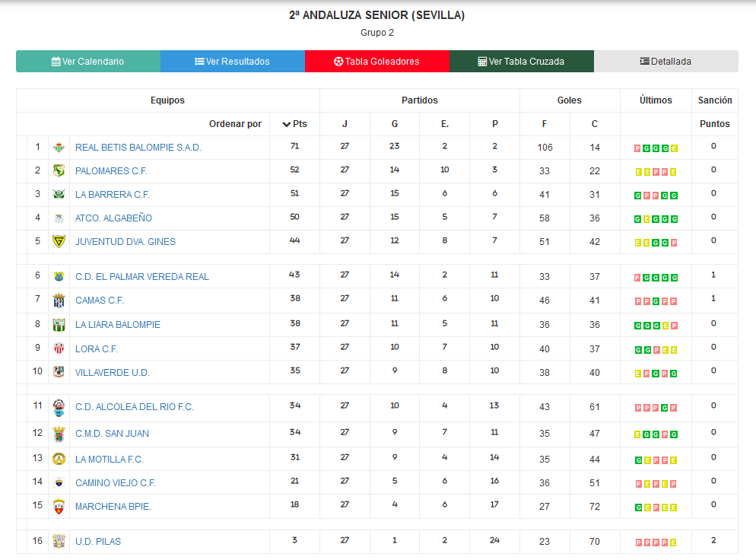The width and height of the screenshot is (756, 560).
Task: Open the JUVENTUD DVA. GINES link
Action: point(125,242)
